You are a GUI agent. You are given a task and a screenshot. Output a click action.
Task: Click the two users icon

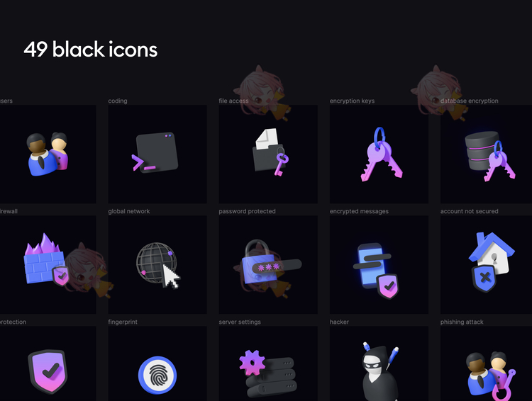pyautogui.click(x=48, y=154)
